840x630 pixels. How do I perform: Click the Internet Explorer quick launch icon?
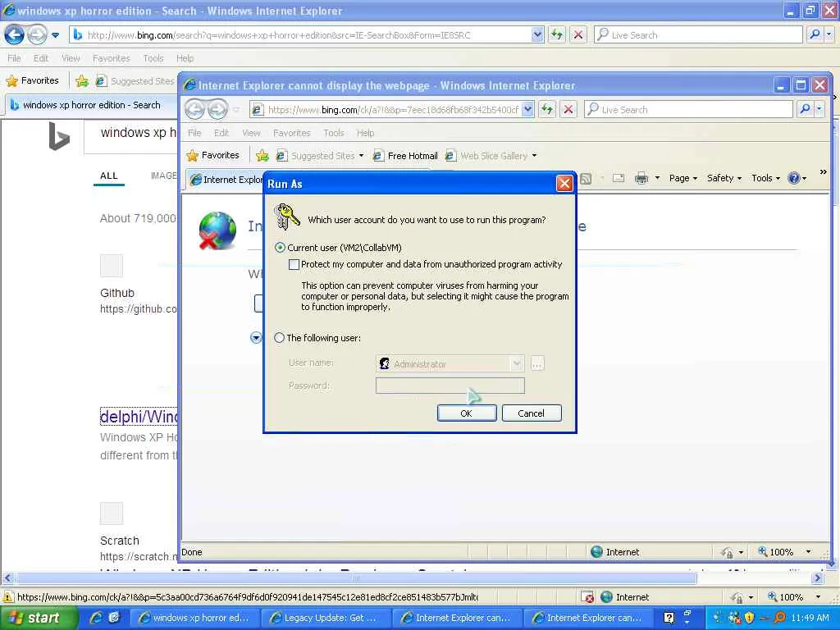pyautogui.click(x=96, y=618)
